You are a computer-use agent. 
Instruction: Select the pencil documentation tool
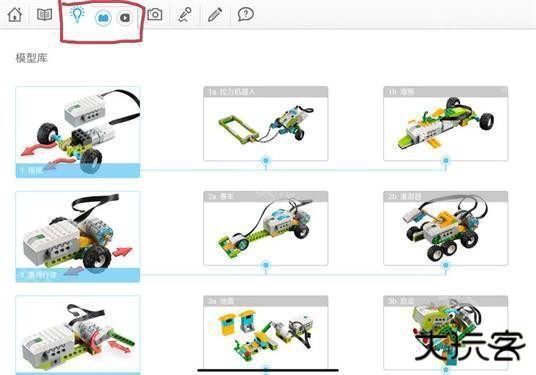pyautogui.click(x=215, y=15)
